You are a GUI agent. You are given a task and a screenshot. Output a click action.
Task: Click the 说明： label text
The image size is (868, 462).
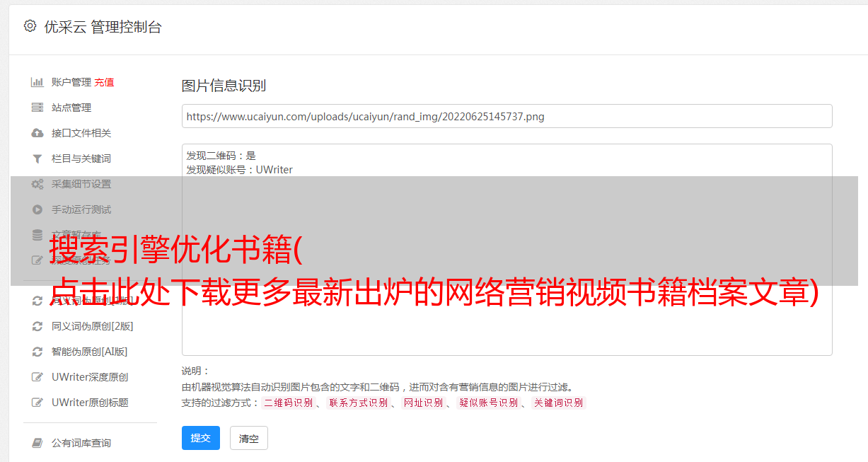point(195,371)
